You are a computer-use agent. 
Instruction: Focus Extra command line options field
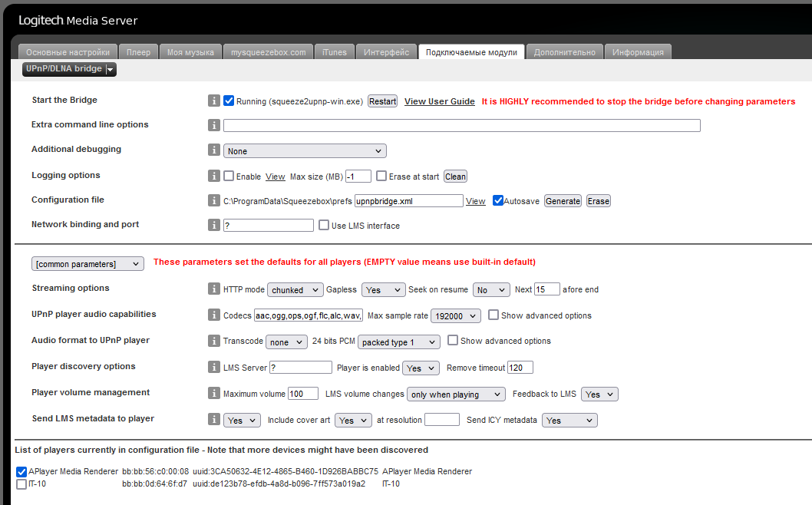click(x=462, y=125)
